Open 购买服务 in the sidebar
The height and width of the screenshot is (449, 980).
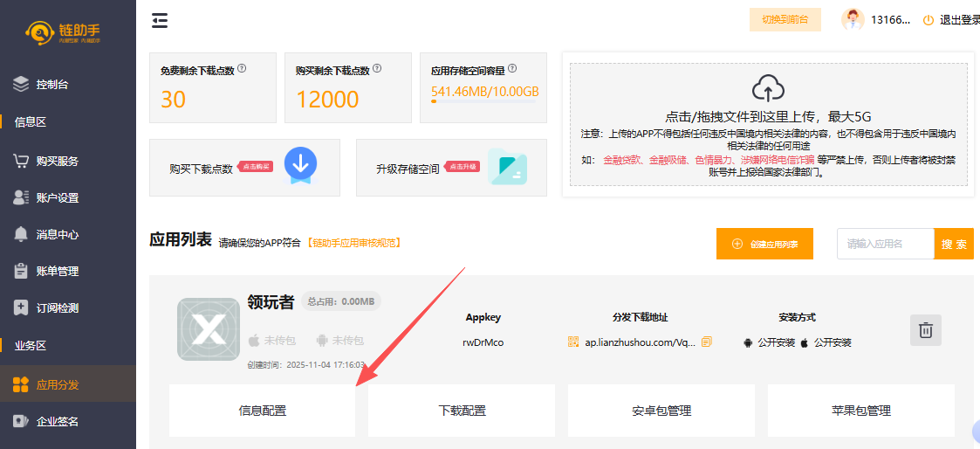pos(57,161)
